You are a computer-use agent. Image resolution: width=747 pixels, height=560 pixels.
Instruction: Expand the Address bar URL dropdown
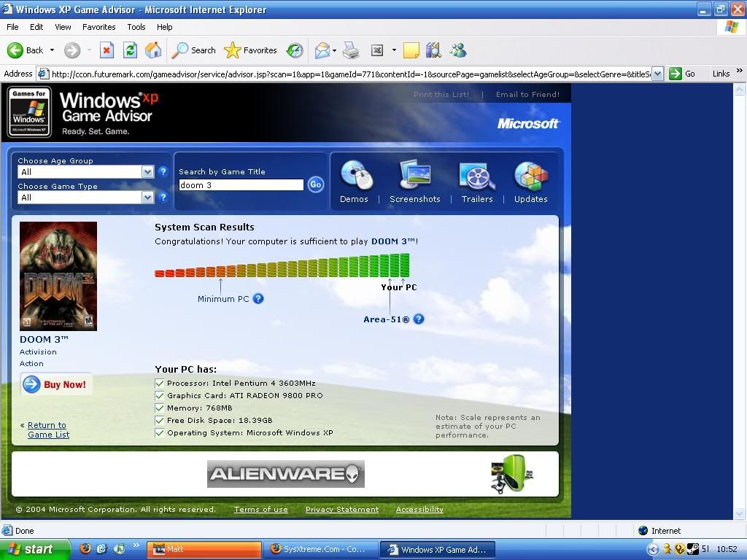click(657, 74)
